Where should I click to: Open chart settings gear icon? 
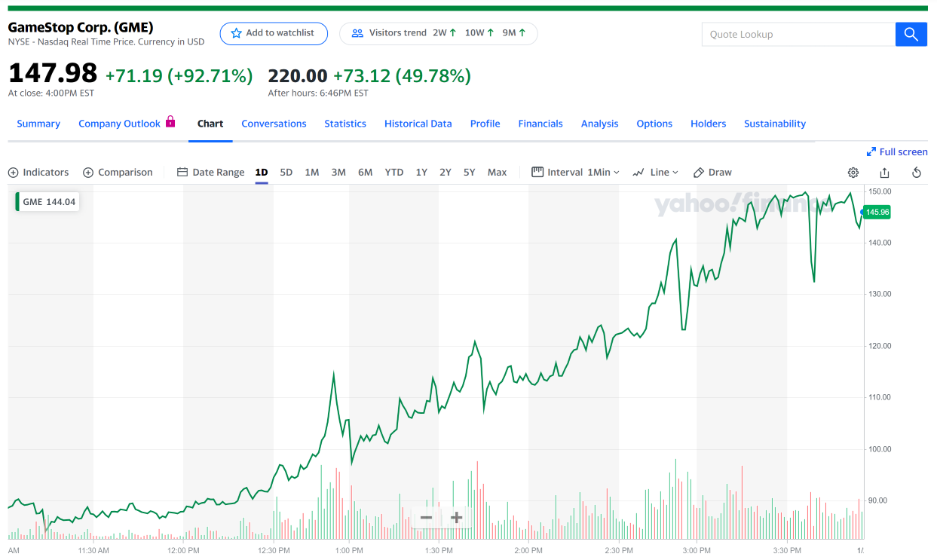click(853, 173)
